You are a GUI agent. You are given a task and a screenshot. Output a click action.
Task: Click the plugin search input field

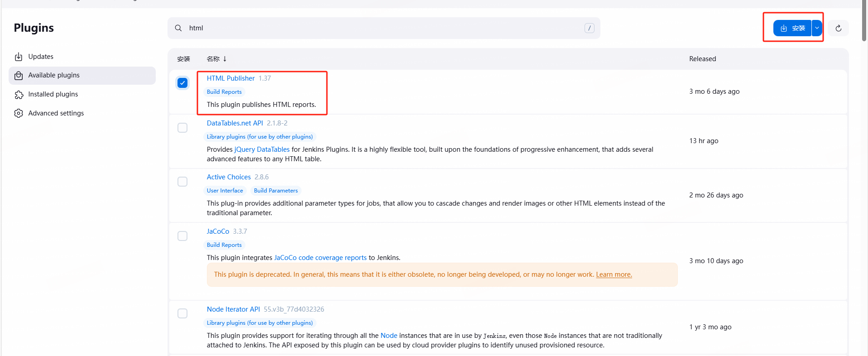[380, 28]
